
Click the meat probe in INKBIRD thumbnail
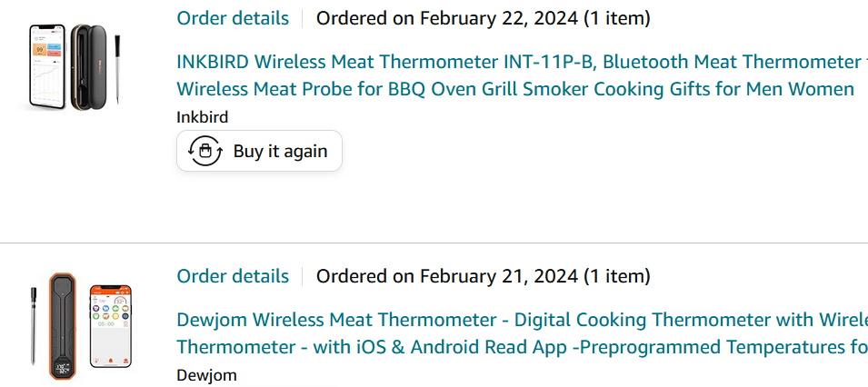click(x=117, y=69)
